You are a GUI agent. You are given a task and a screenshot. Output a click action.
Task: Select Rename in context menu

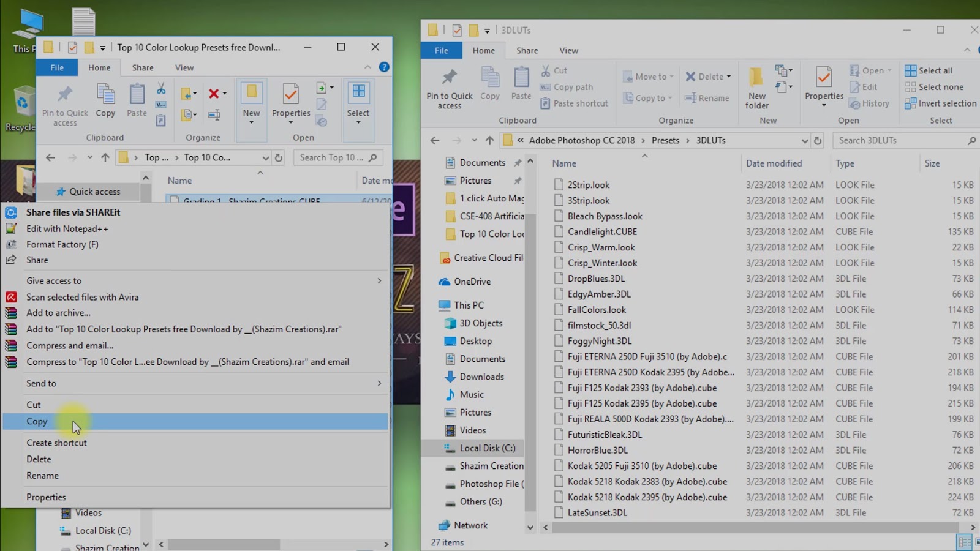195,476
